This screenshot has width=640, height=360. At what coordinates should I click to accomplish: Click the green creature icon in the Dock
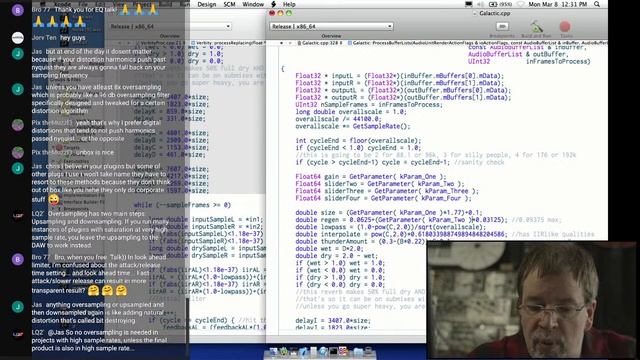pyautogui.click(x=284, y=351)
